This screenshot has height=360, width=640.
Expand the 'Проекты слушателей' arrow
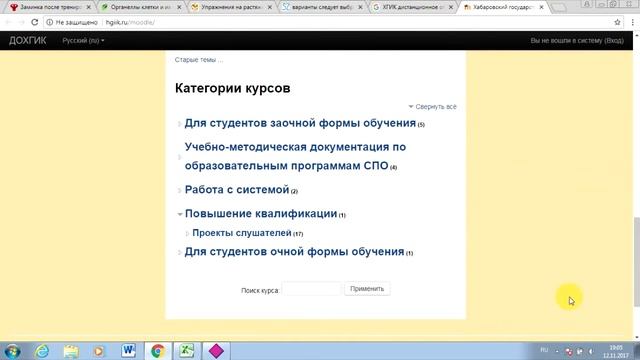point(187,233)
